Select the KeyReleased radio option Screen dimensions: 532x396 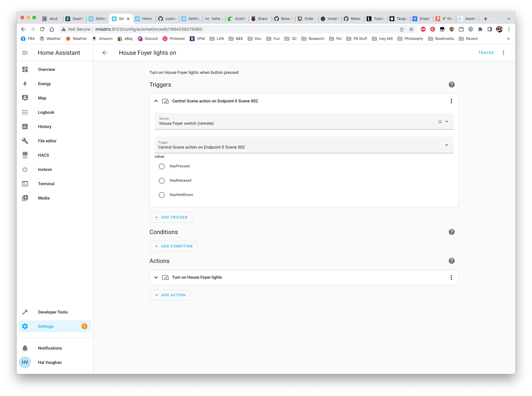pyautogui.click(x=162, y=181)
